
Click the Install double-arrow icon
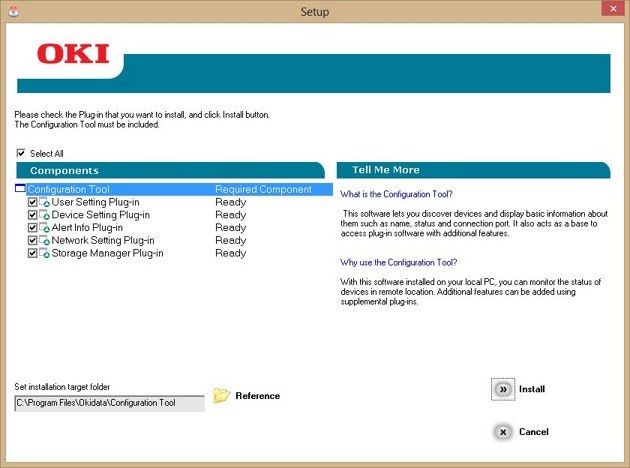coord(503,389)
